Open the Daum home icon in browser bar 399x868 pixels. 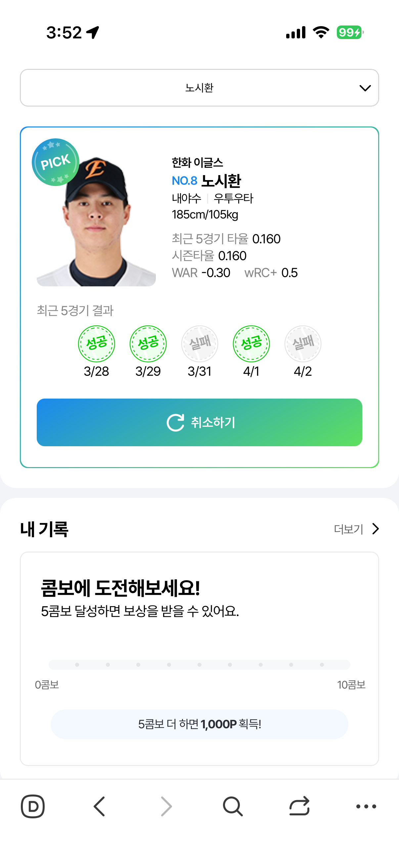pyautogui.click(x=33, y=806)
